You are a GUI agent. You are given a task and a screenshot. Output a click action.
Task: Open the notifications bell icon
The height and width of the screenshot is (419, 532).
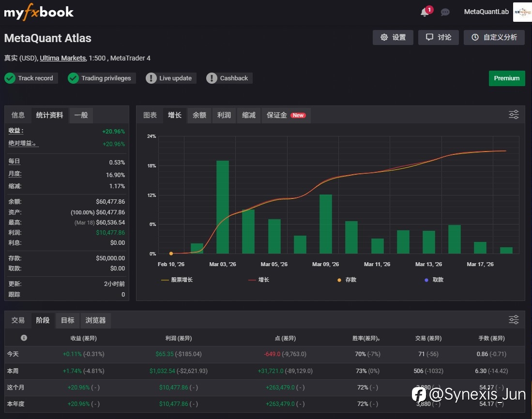point(425,12)
